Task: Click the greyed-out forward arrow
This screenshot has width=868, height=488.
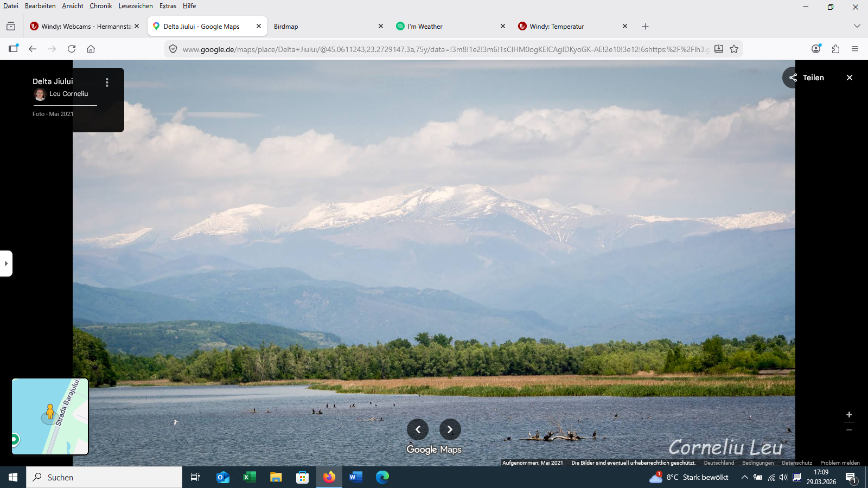Action: (x=52, y=49)
